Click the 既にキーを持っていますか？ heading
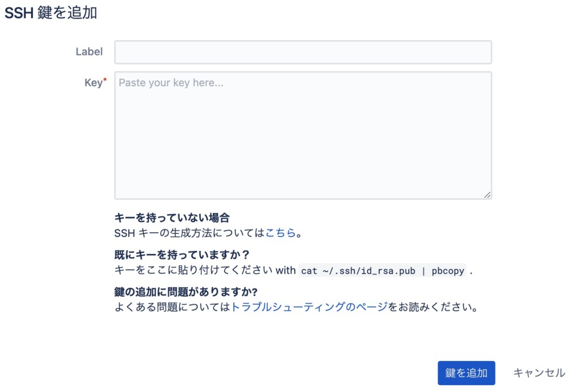580x392 pixels. point(182,255)
